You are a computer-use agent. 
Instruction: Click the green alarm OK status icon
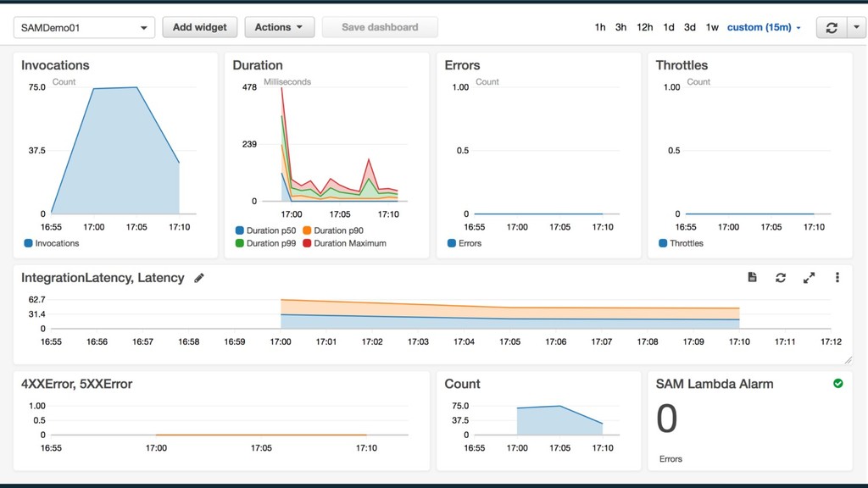click(838, 384)
